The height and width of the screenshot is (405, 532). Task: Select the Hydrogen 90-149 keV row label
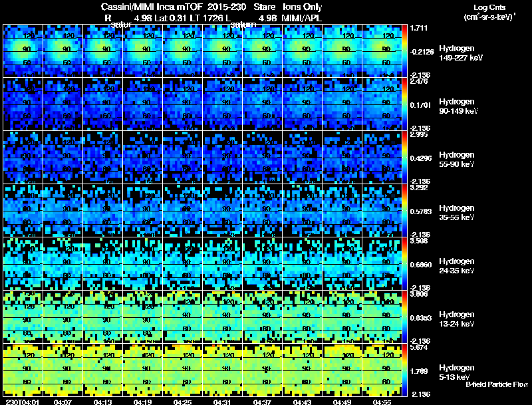click(458, 106)
